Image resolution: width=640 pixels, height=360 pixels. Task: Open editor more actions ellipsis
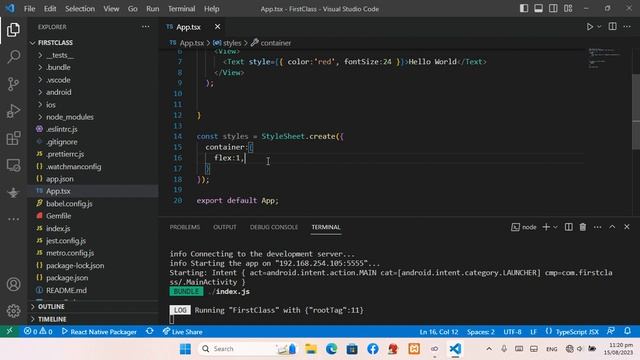[x=627, y=27]
